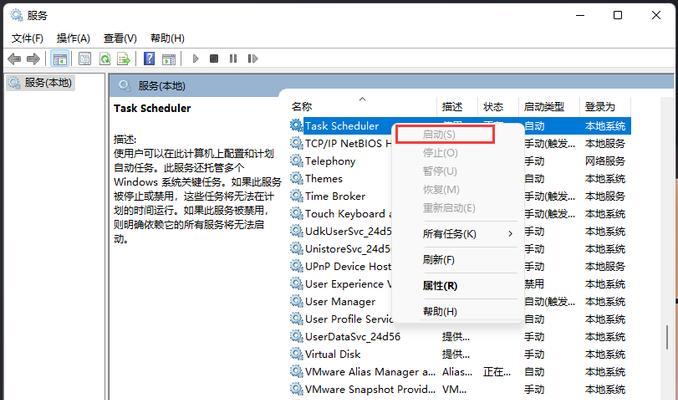This screenshot has width=678, height=400.
Task: Click the Restart Service icon in toolbar
Action: pos(253,58)
